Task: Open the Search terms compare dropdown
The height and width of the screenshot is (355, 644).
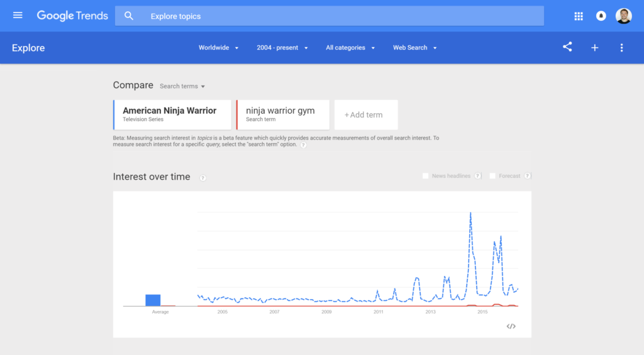Action: (182, 86)
